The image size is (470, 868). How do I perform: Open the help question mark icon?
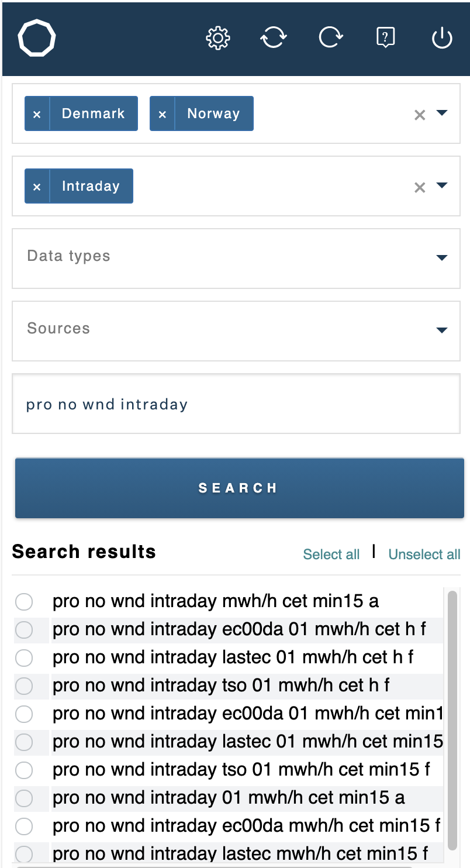pos(385,38)
